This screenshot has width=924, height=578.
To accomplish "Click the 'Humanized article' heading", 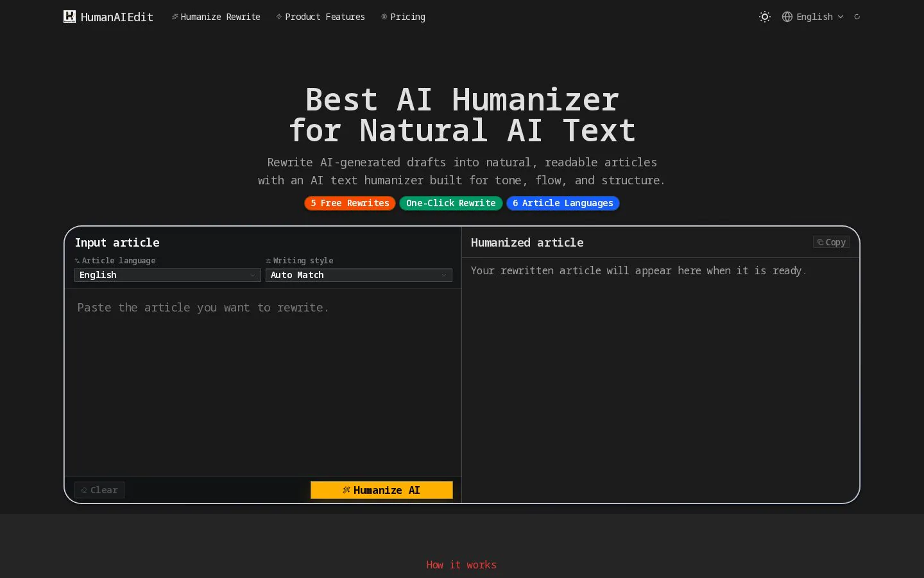I will 527,242.
